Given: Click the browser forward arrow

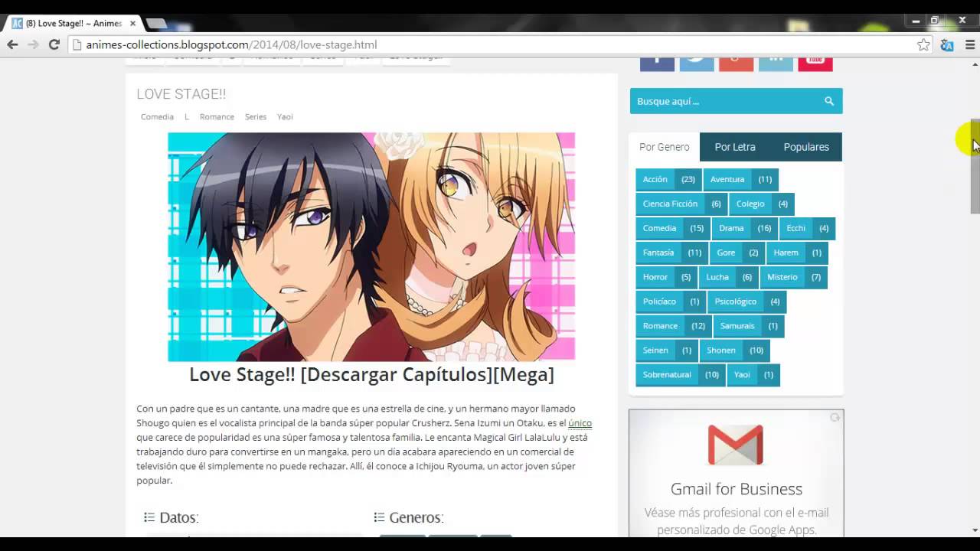Looking at the screenshot, I should (33, 44).
